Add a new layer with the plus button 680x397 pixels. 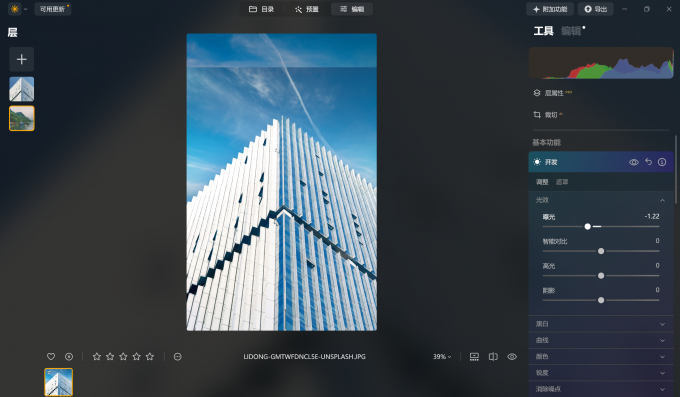(22, 59)
